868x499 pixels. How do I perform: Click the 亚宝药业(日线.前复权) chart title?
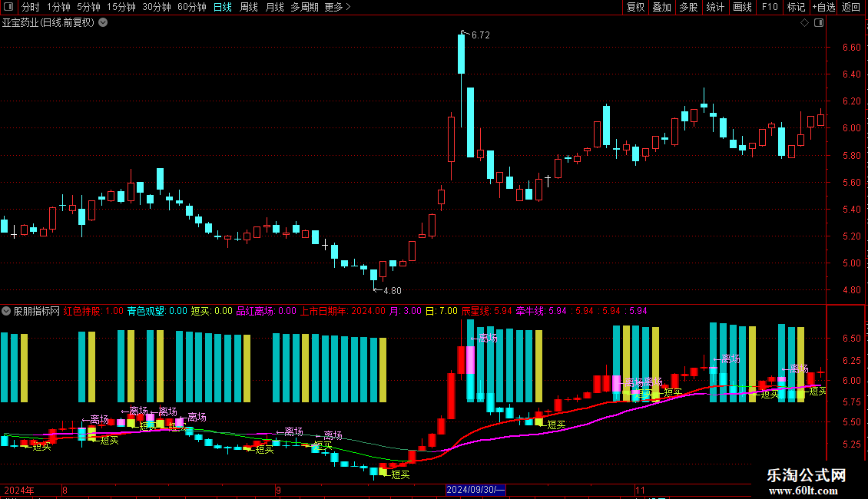48,23
